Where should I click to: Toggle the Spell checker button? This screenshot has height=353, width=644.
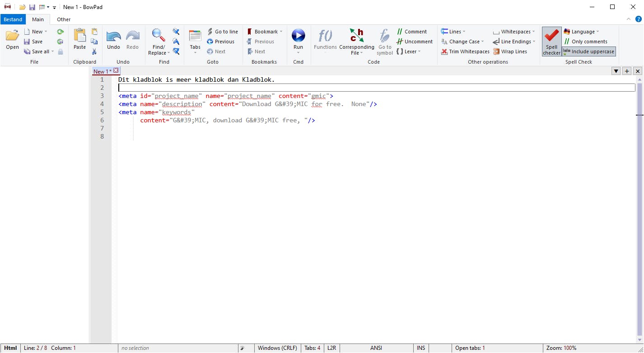551,41
